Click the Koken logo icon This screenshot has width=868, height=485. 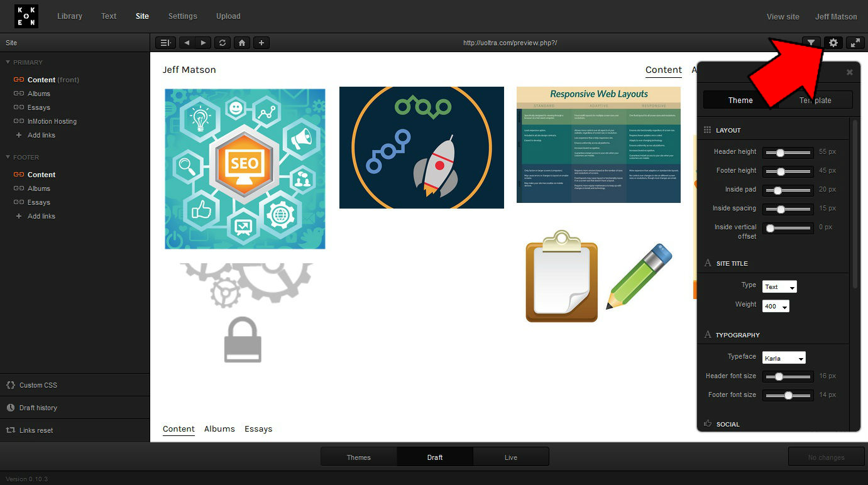tap(26, 16)
